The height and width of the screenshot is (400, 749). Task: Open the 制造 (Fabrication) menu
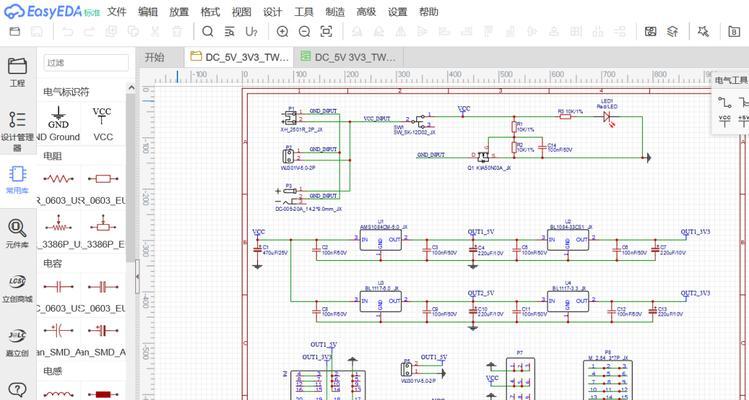335,11
